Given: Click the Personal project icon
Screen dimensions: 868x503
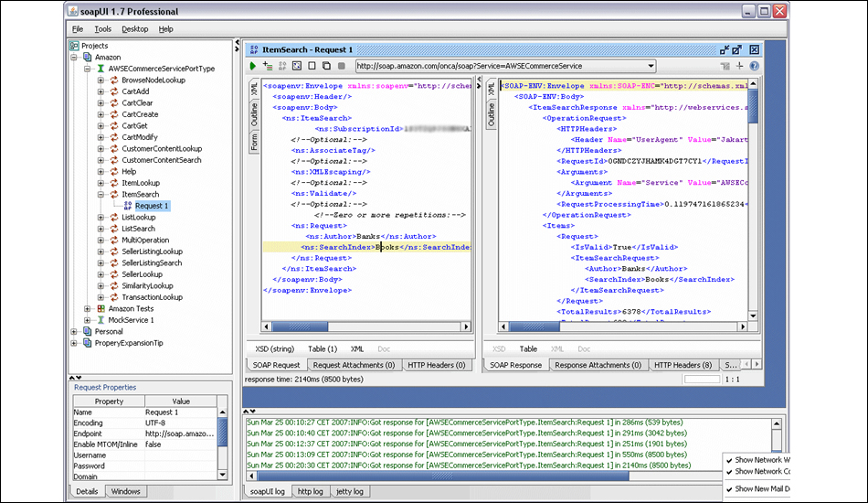Looking at the screenshot, I should tap(88, 331).
